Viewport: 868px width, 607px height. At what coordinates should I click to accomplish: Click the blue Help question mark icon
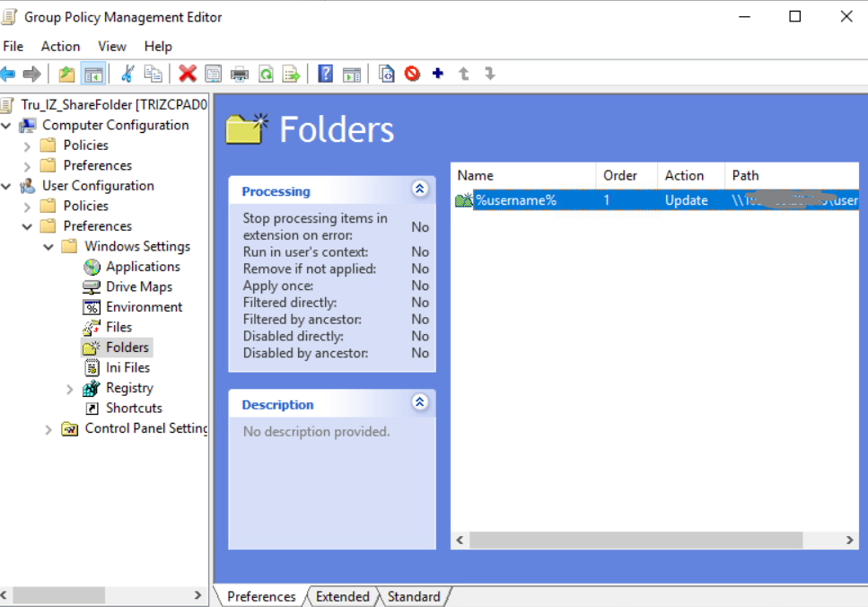[326, 74]
